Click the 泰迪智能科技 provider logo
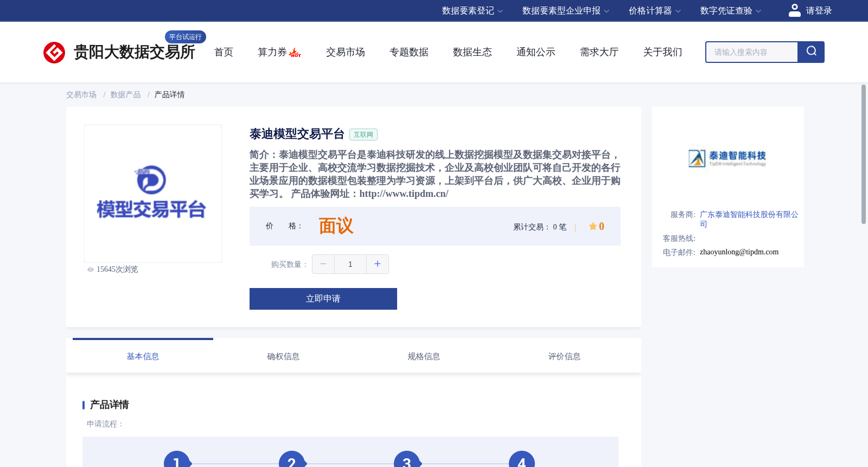Image resolution: width=868 pixels, height=467 pixels. point(727,158)
